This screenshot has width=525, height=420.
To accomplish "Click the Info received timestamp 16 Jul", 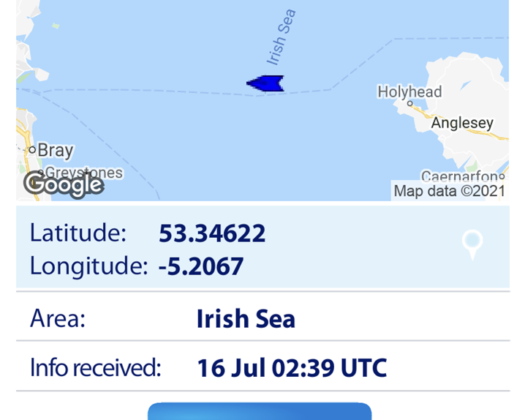I will (x=292, y=368).
